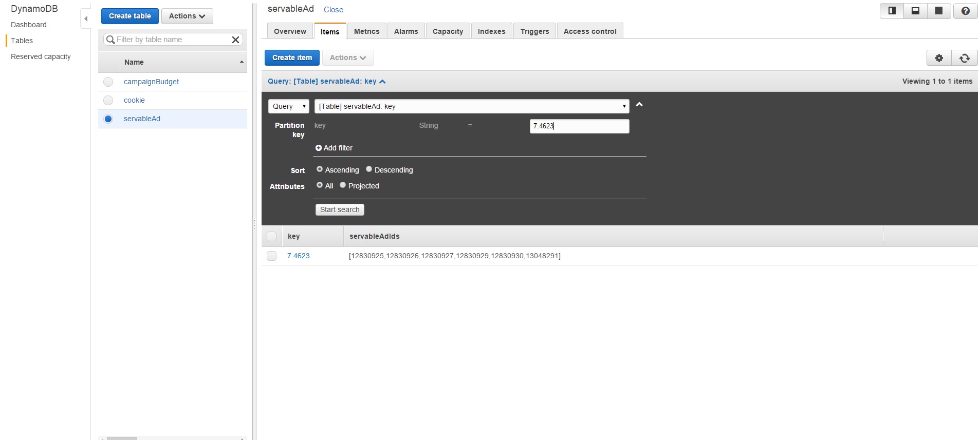Open campaignBudget table link

coord(151,82)
